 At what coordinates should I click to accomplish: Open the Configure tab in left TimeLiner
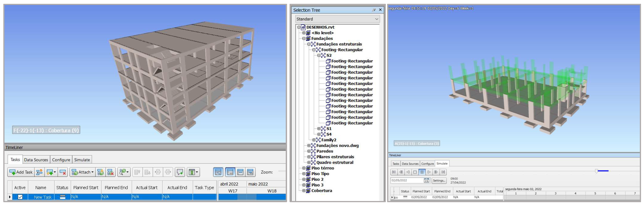pyautogui.click(x=61, y=160)
